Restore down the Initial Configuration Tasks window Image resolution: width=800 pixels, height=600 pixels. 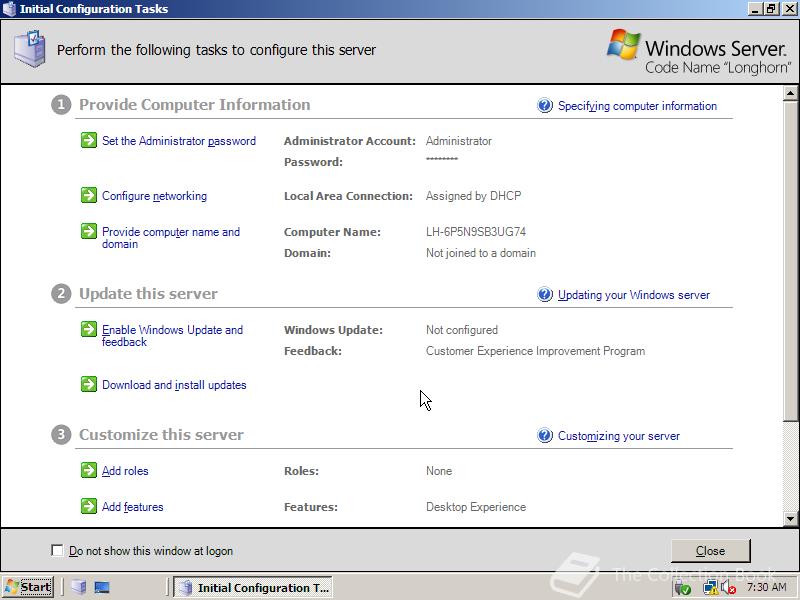[770, 9]
